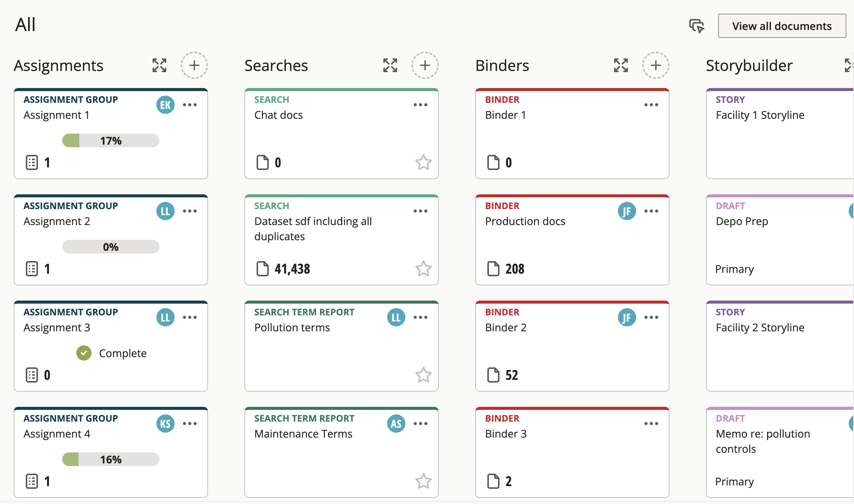Open Assignment 3 options menu
The image size is (854, 504).
click(190, 317)
